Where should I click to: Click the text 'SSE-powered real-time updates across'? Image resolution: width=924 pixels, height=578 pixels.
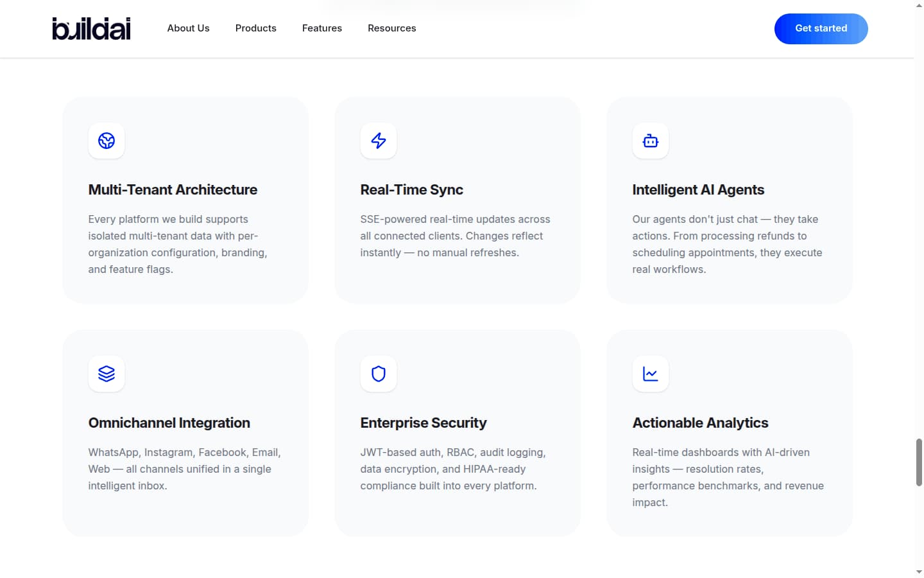click(x=456, y=219)
